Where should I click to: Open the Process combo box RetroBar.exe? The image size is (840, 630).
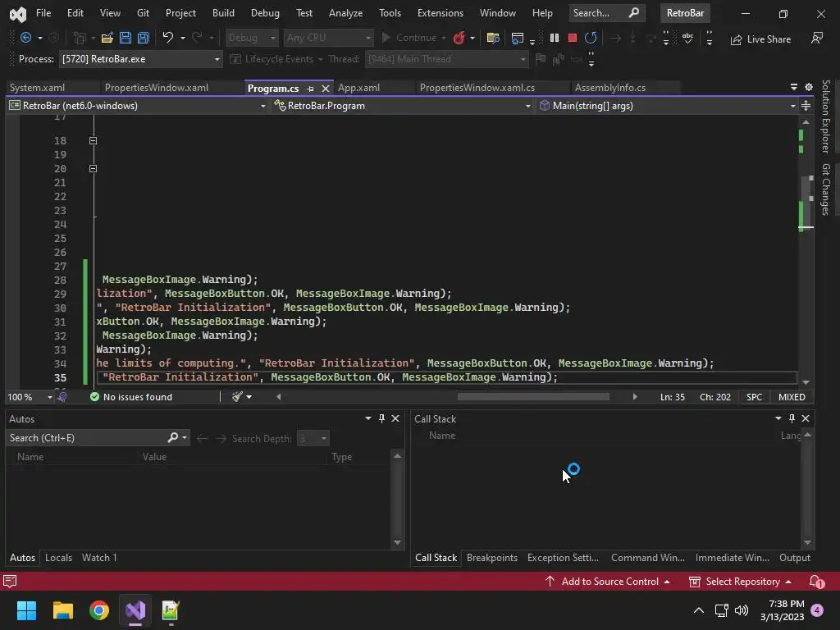click(x=141, y=59)
